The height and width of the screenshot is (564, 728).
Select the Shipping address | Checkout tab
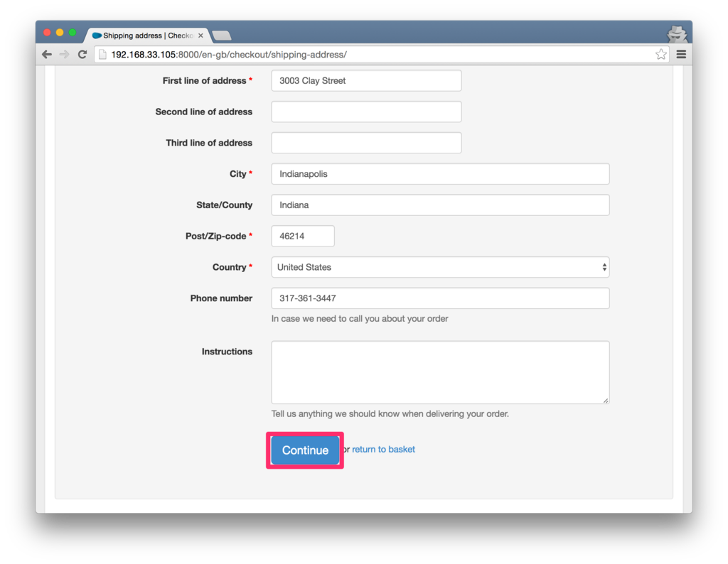[146, 36]
